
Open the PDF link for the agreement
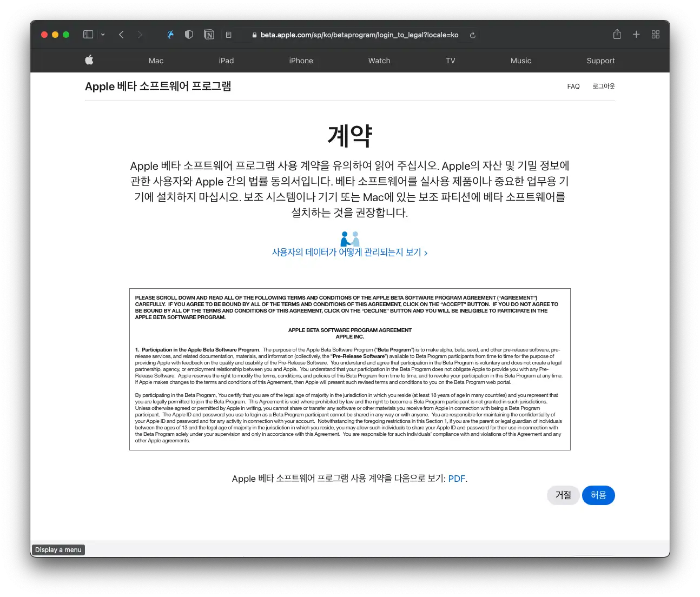tap(457, 479)
